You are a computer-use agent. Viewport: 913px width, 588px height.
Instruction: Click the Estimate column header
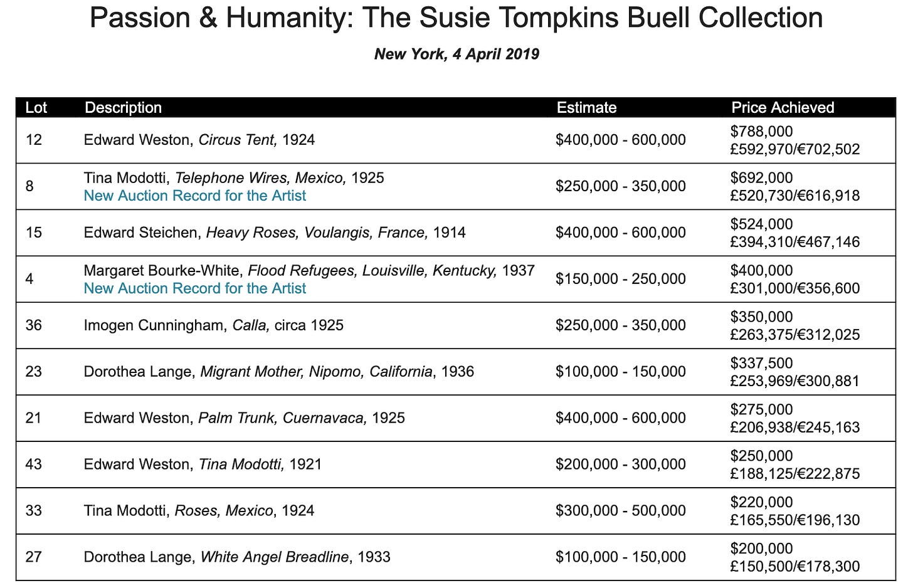(586, 107)
